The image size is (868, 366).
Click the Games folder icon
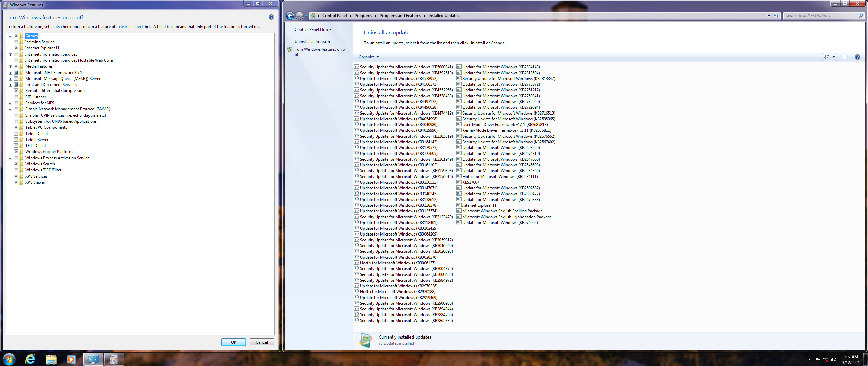[x=21, y=36]
